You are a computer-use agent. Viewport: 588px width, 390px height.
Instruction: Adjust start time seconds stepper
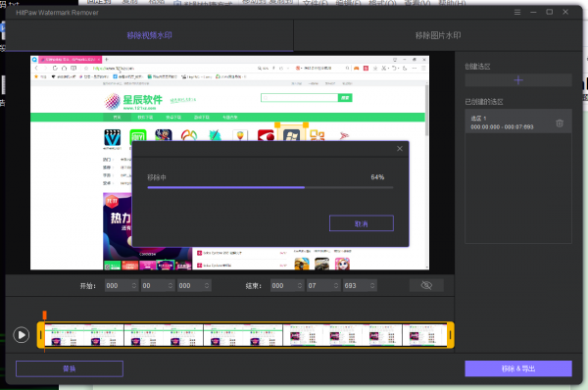tap(171, 286)
